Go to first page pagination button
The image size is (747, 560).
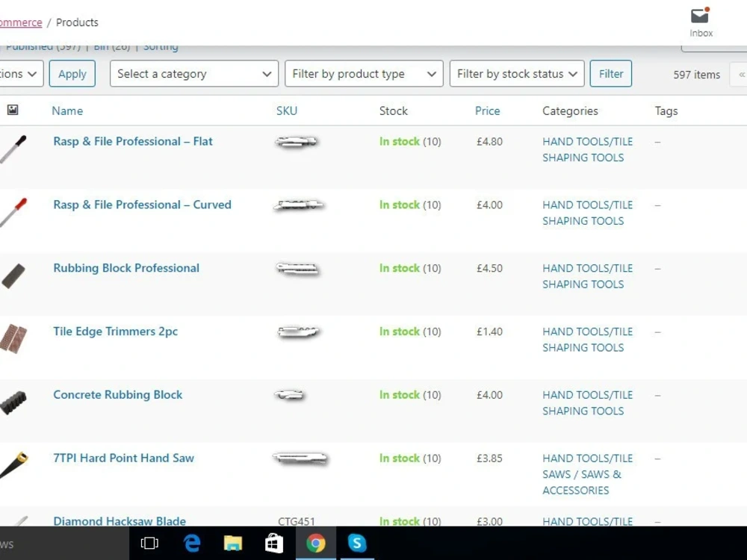coord(740,74)
